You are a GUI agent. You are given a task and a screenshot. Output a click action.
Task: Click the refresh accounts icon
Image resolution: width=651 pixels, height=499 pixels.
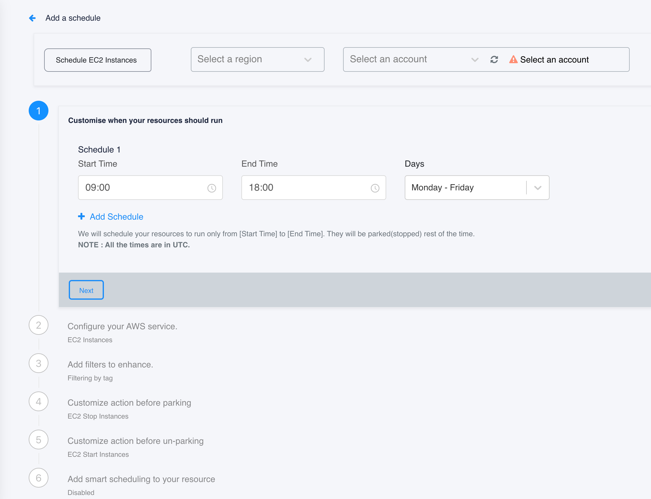tap(494, 59)
